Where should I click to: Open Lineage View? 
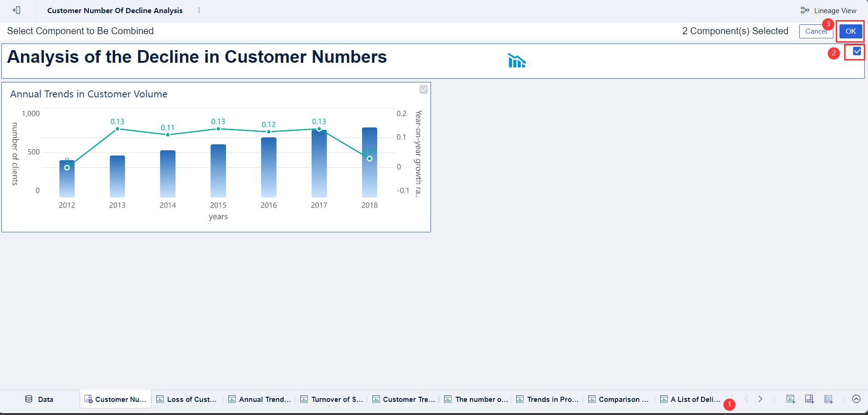coord(828,10)
